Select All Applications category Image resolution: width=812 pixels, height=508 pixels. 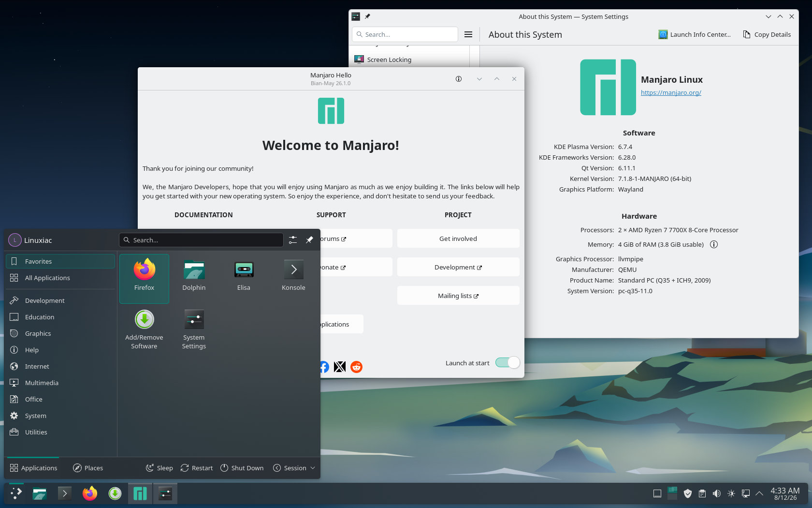pos(60,278)
